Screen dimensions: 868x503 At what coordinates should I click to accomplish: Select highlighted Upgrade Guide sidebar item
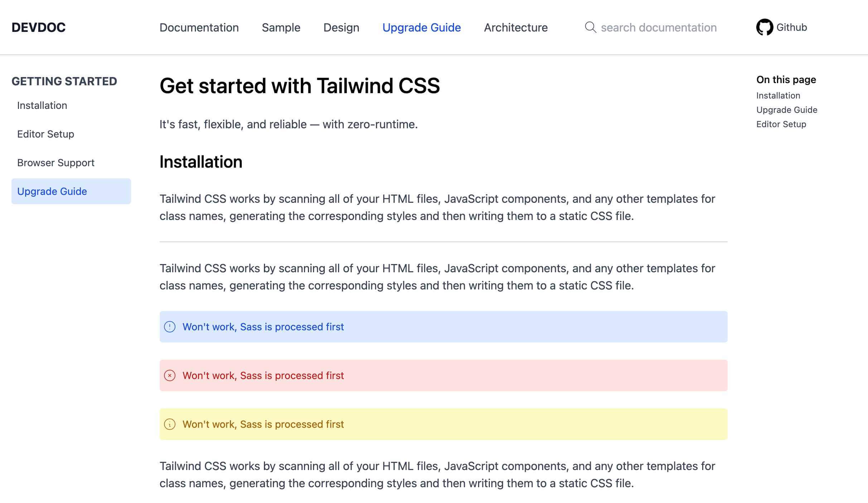(x=52, y=191)
